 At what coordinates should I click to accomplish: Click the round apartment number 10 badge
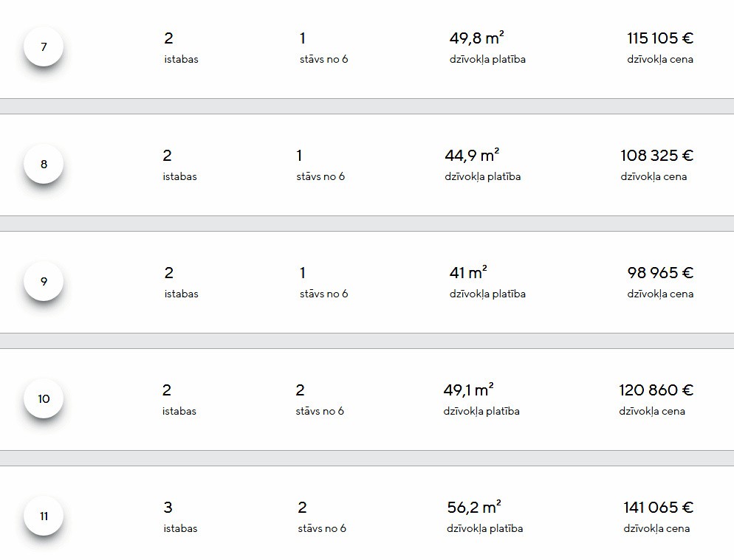tap(44, 399)
